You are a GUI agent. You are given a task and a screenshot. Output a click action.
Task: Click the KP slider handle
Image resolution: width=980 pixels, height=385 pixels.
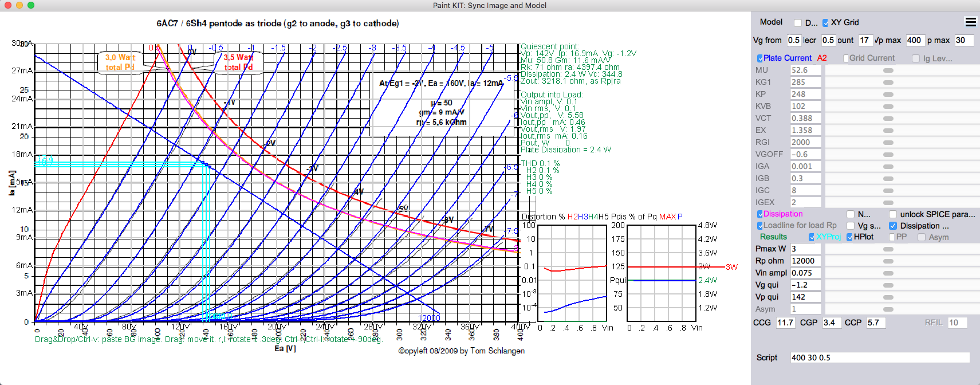pyautogui.click(x=888, y=95)
